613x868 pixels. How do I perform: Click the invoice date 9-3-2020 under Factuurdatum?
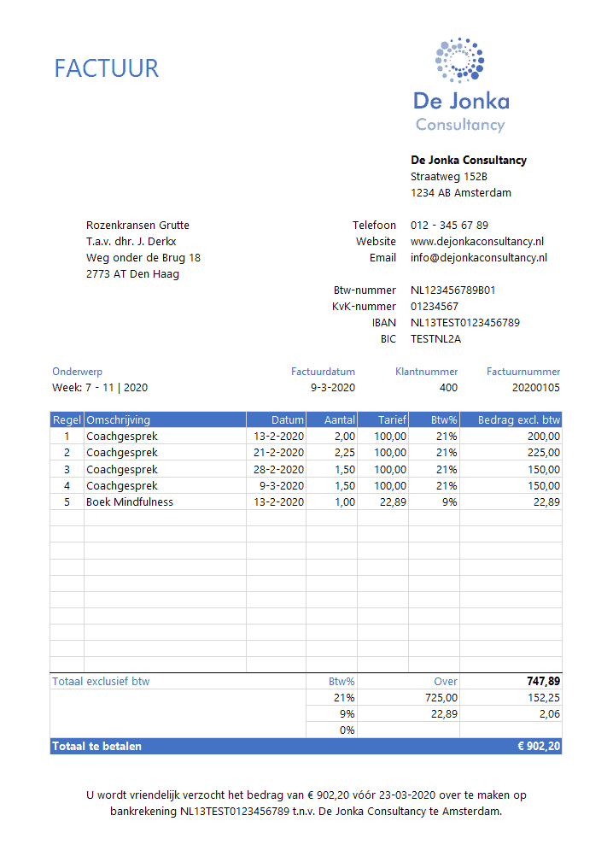point(332,388)
